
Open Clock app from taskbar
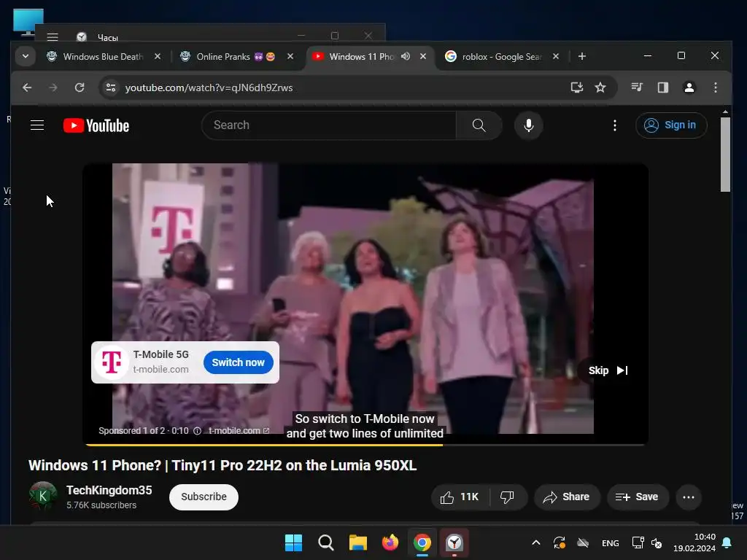pyautogui.click(x=454, y=542)
